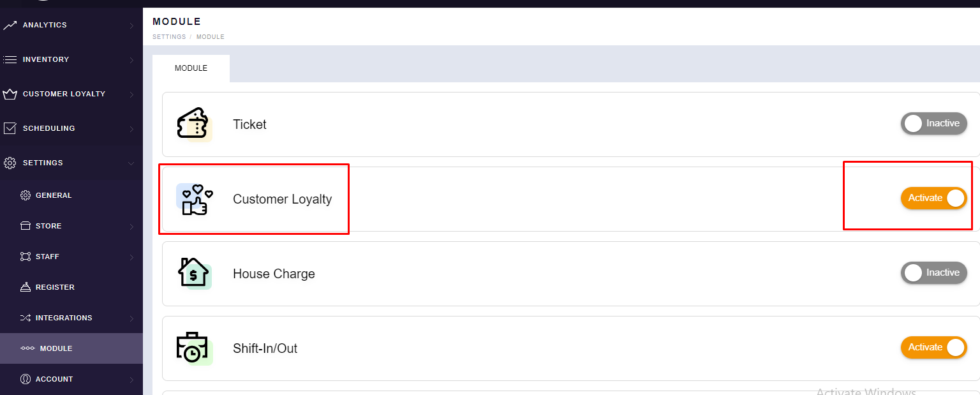This screenshot has height=395, width=980.
Task: Click the House Charge house icon
Action: click(x=193, y=273)
